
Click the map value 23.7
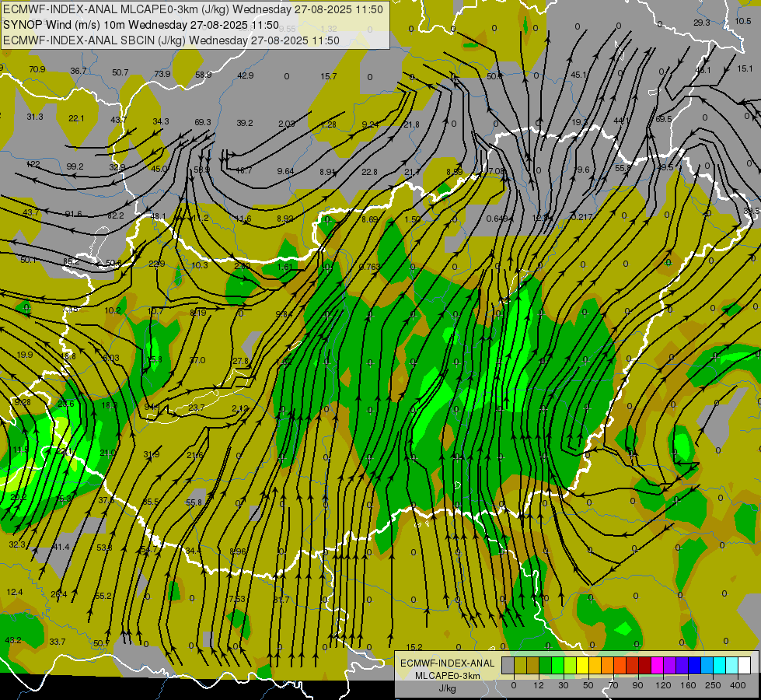coord(196,408)
